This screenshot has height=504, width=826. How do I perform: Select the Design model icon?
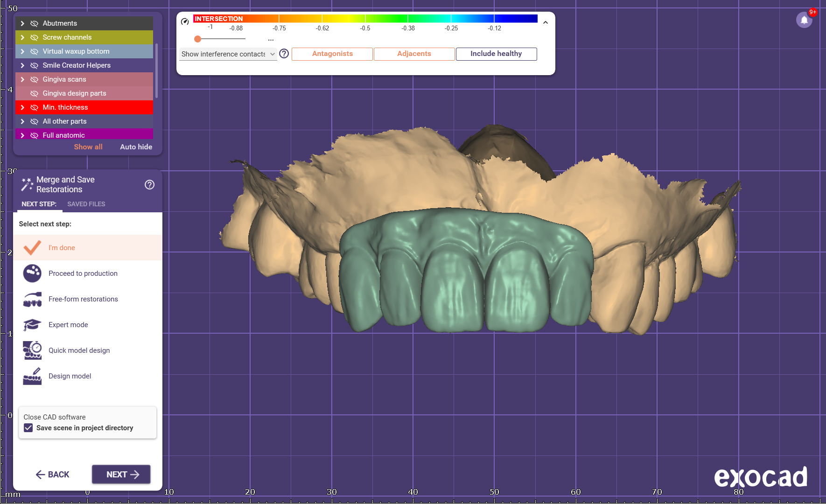click(x=32, y=376)
